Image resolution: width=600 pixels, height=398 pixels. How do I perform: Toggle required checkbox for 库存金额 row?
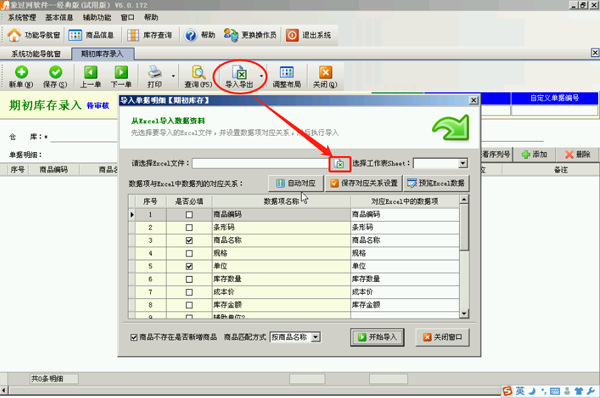click(x=189, y=305)
